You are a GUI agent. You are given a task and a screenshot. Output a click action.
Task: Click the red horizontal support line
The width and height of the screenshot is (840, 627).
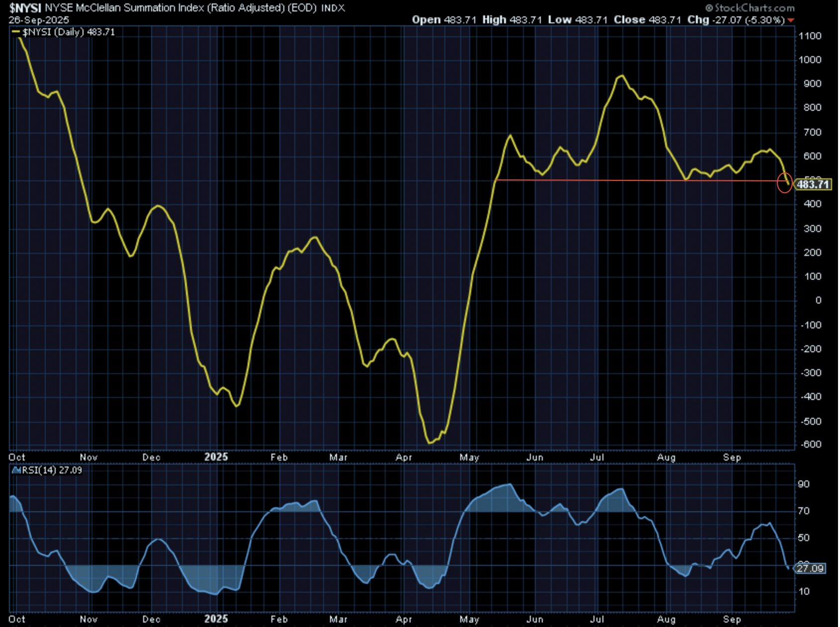coord(596,180)
